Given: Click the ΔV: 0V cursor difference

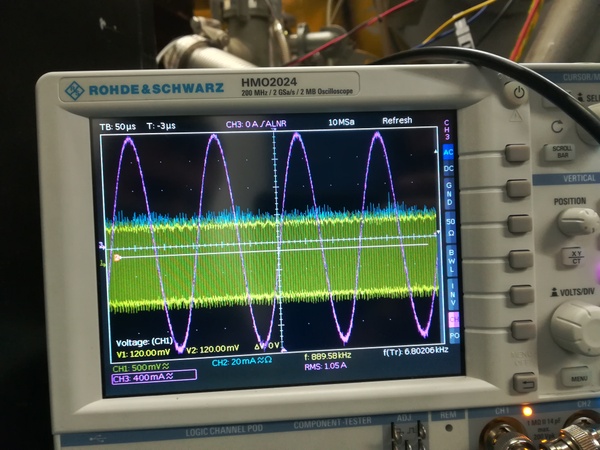Looking at the screenshot, I should [x=267, y=346].
